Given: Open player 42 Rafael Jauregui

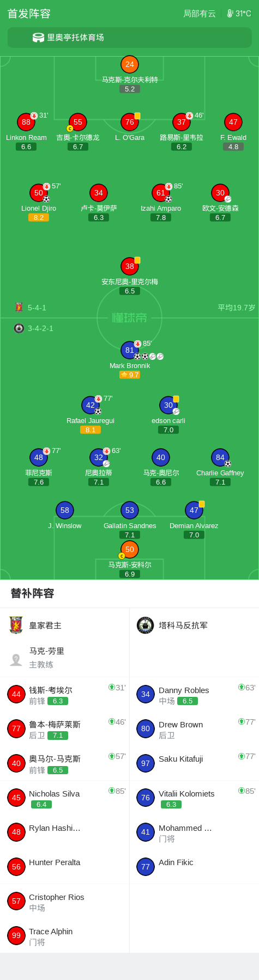Looking at the screenshot, I should [91, 405].
